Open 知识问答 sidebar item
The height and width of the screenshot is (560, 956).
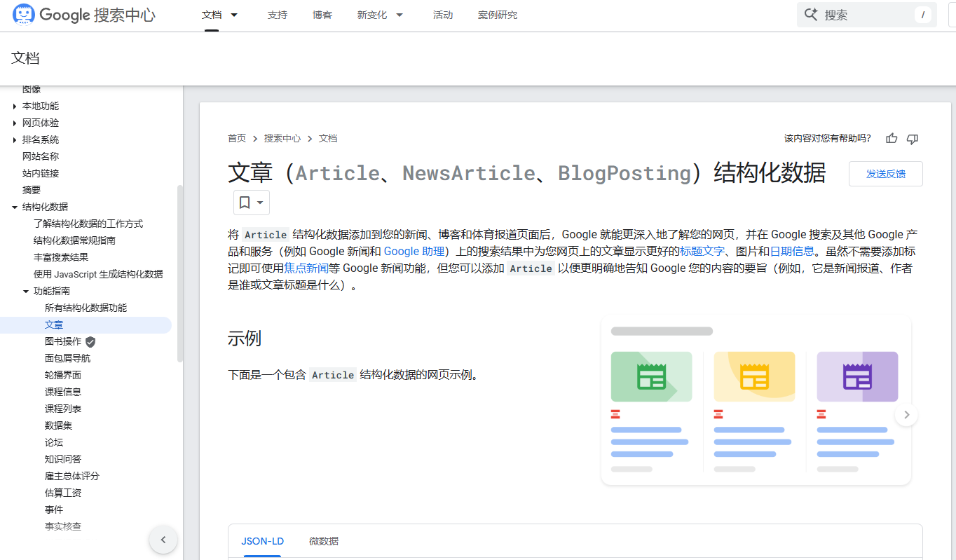pyautogui.click(x=63, y=460)
